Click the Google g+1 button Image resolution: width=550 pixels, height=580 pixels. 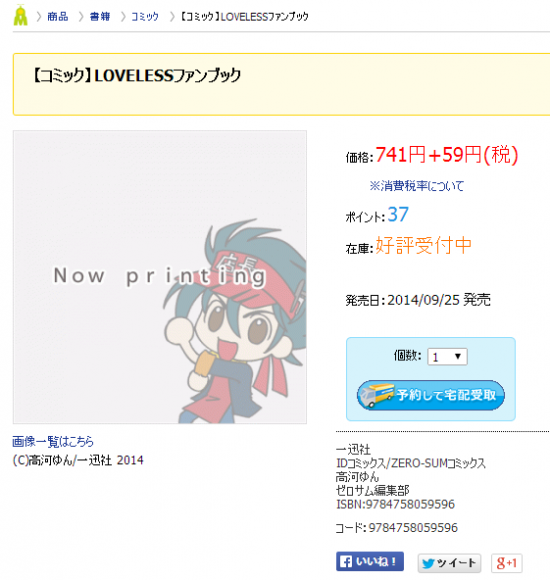point(507,563)
